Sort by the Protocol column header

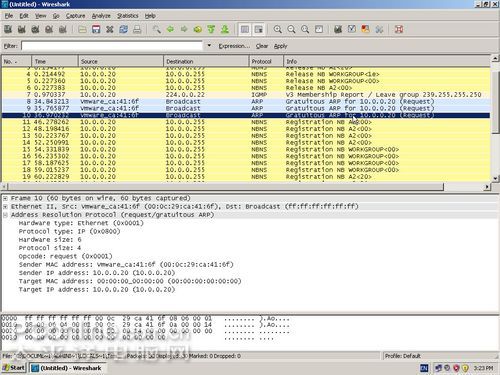266,61
